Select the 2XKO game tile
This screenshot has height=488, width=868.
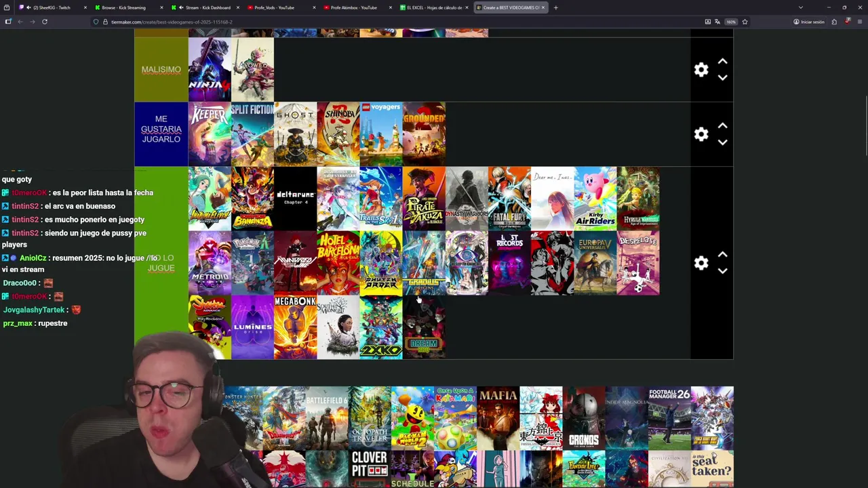pos(380,327)
